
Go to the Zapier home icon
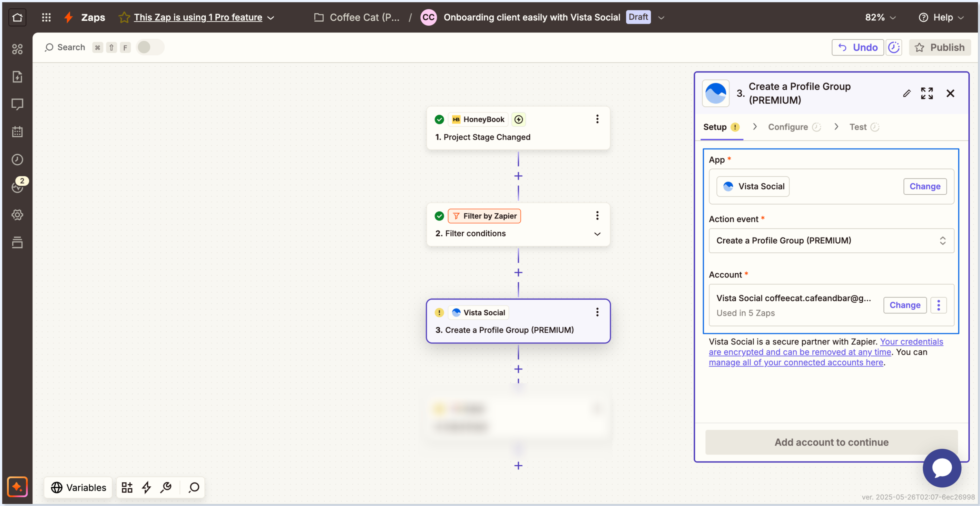(18, 17)
